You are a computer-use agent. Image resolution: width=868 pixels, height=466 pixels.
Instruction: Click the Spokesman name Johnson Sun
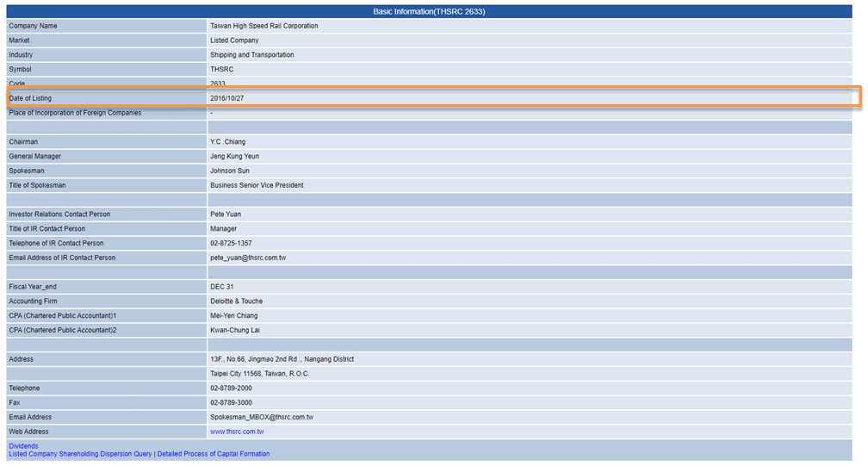(x=230, y=171)
